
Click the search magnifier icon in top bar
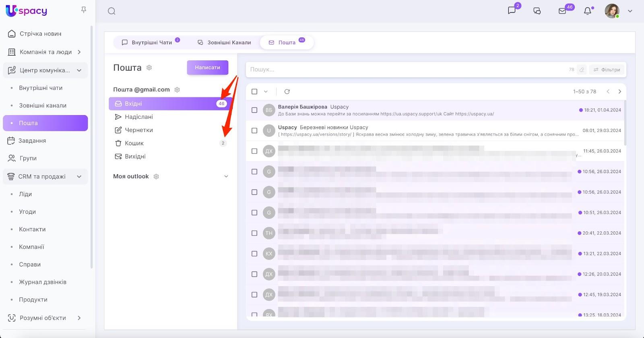(111, 11)
